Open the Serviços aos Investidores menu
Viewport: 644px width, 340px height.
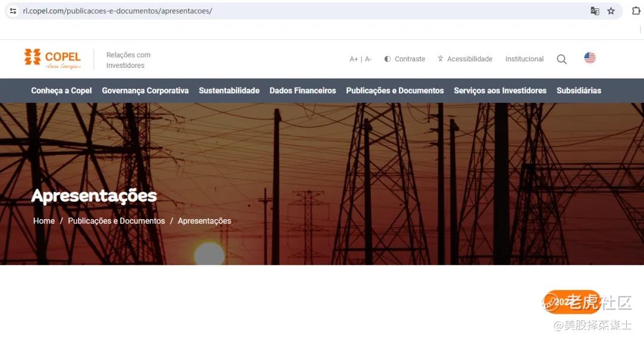(500, 91)
